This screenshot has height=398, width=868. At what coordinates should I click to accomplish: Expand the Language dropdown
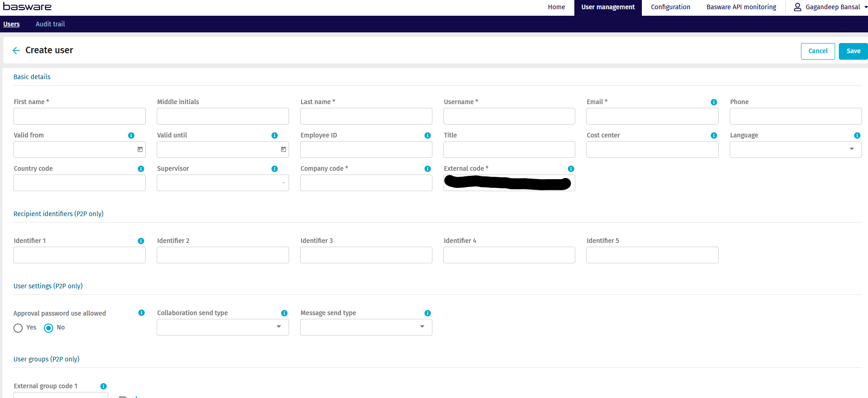[851, 149]
